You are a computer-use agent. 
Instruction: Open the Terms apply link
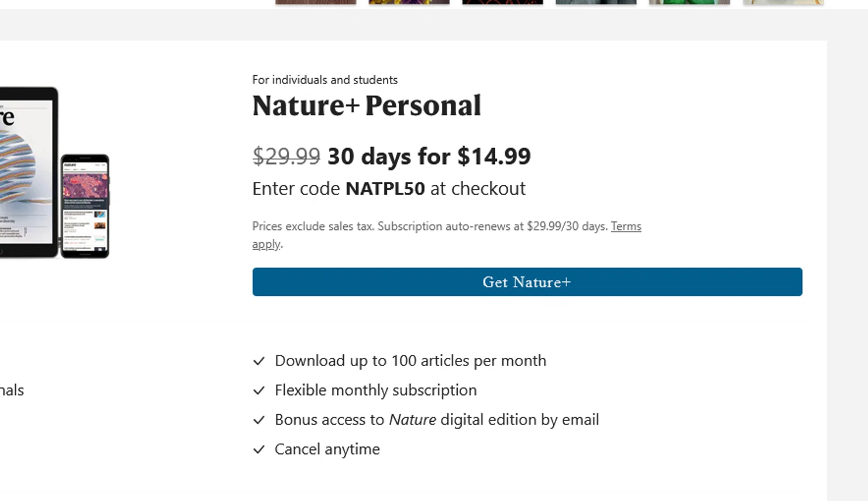click(x=626, y=226)
